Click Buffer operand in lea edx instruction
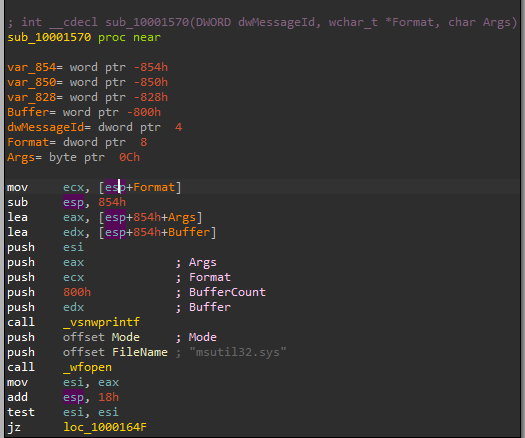Viewport: 525px width, 438px height. coord(189,232)
